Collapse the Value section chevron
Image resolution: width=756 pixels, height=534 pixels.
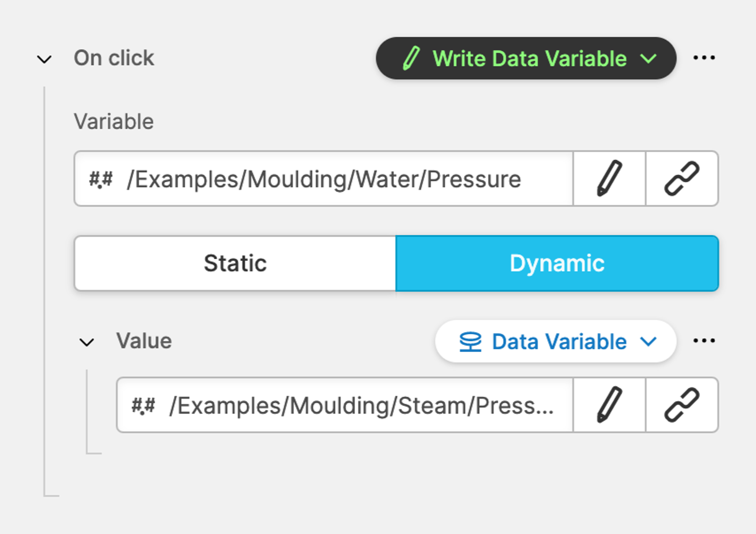click(x=87, y=342)
